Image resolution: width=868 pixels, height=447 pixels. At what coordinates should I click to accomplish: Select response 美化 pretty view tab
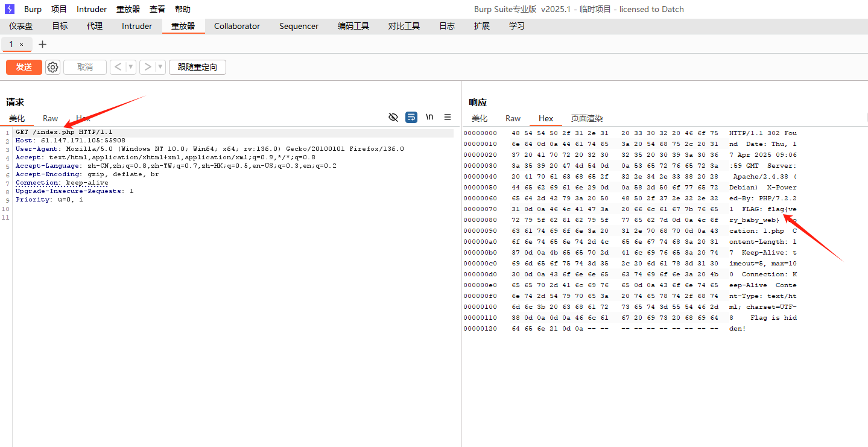tap(480, 118)
